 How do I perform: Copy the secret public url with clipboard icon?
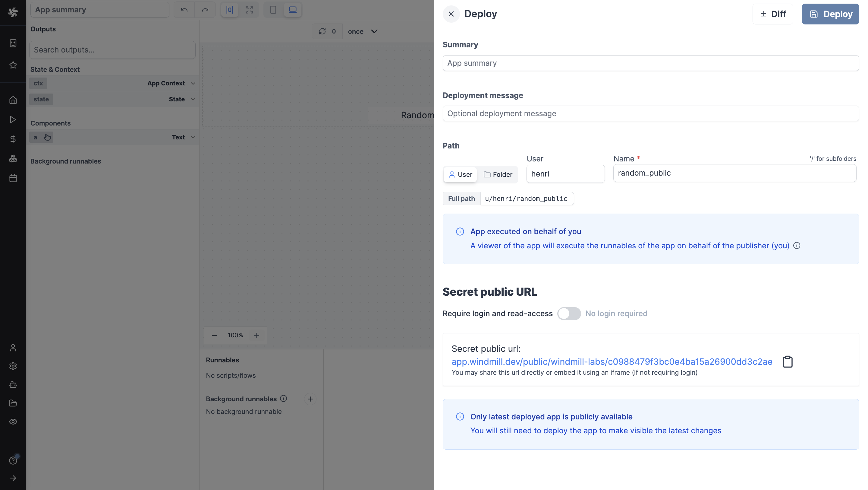point(788,361)
